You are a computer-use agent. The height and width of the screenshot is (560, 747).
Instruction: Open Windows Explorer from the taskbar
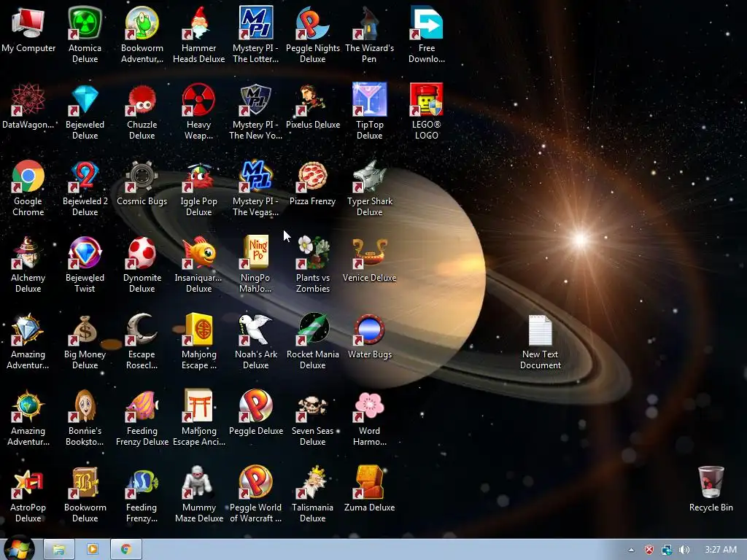click(58, 550)
